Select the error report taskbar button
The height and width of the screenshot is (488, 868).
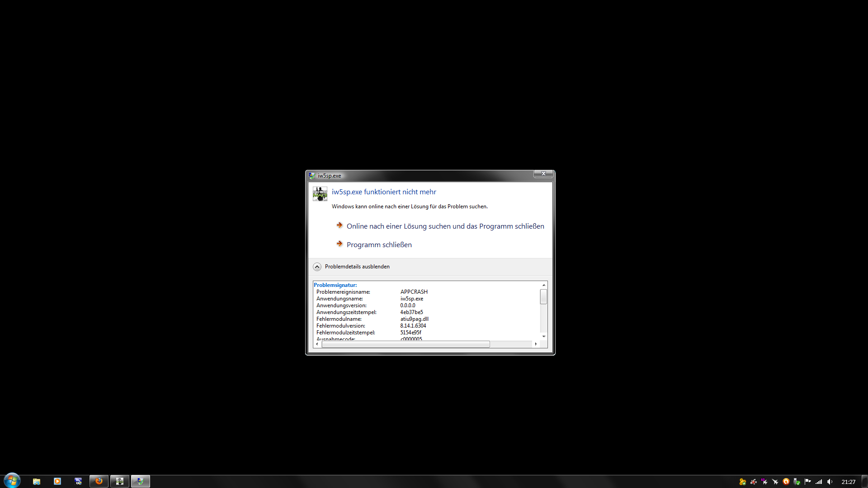(x=141, y=481)
